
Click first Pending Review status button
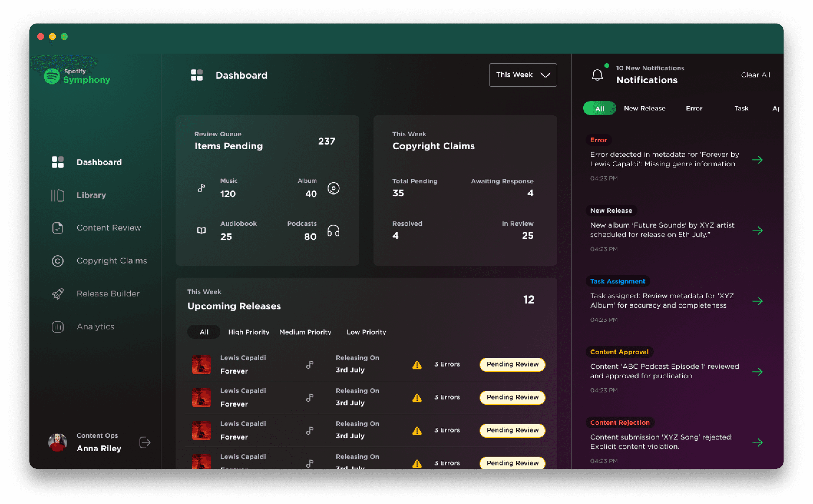coord(512,364)
